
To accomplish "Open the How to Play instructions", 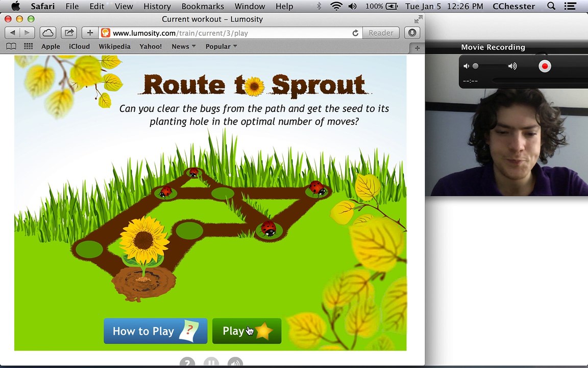I will 155,331.
